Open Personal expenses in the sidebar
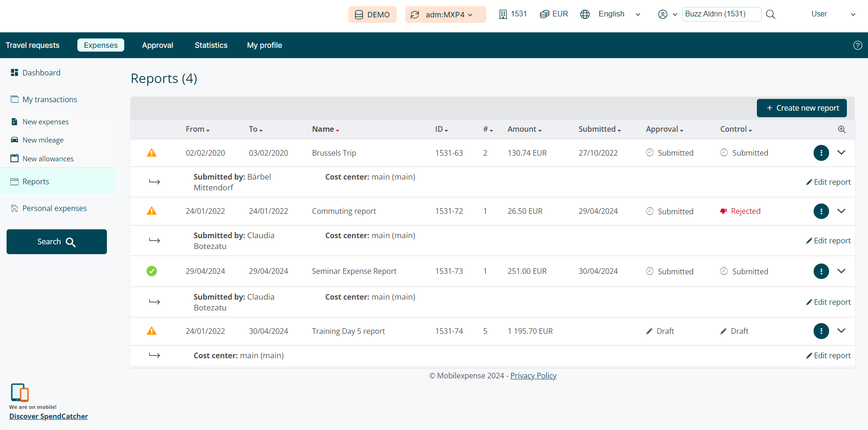 (x=54, y=208)
